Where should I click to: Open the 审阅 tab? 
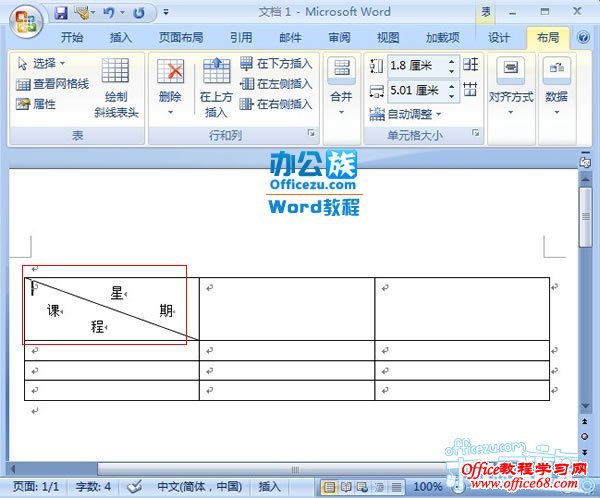click(x=339, y=38)
